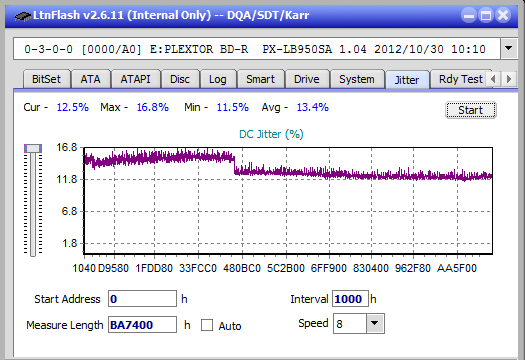The height and width of the screenshot is (360, 525).
Task: Open the Speed dropdown
Action: point(375,323)
